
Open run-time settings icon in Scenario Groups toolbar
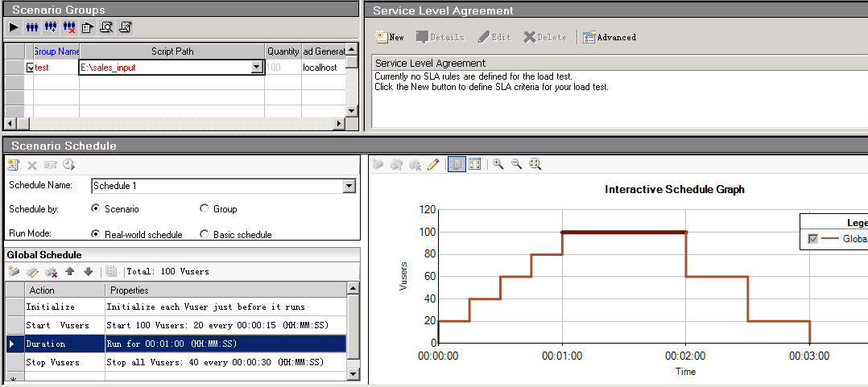tap(88, 27)
